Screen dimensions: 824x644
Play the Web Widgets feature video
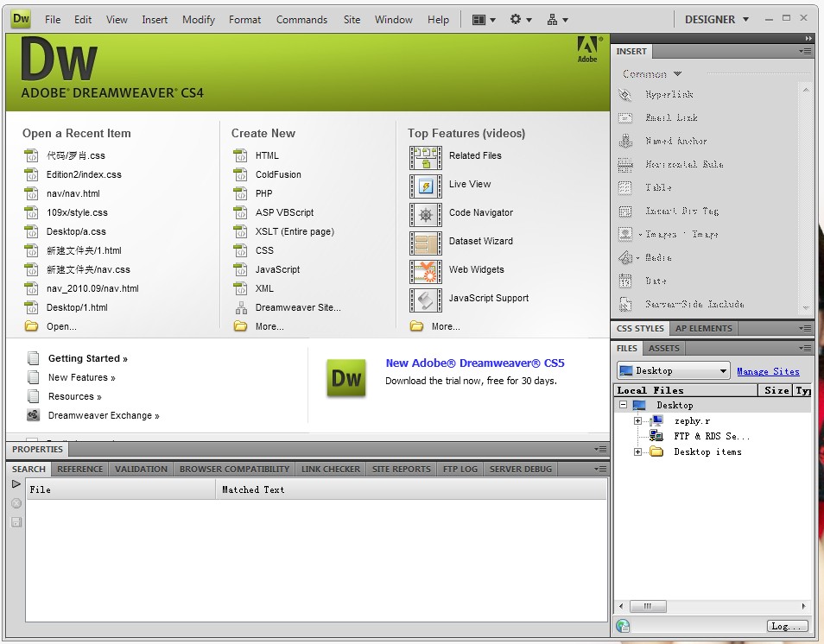(x=426, y=271)
